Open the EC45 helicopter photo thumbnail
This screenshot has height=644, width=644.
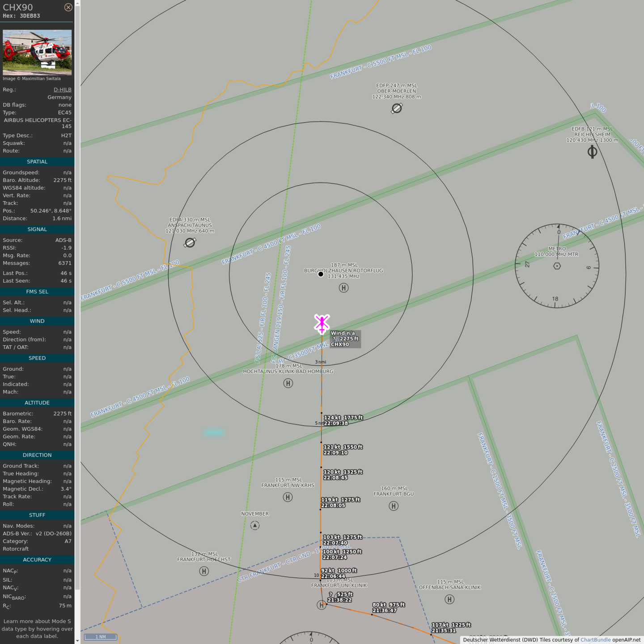pyautogui.click(x=37, y=52)
